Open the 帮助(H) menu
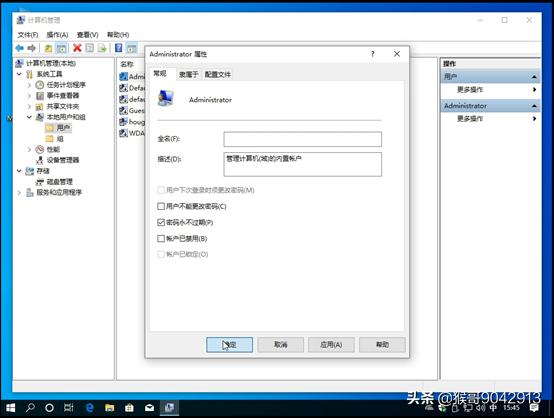Viewport: 554px width, 418px height. (x=118, y=35)
